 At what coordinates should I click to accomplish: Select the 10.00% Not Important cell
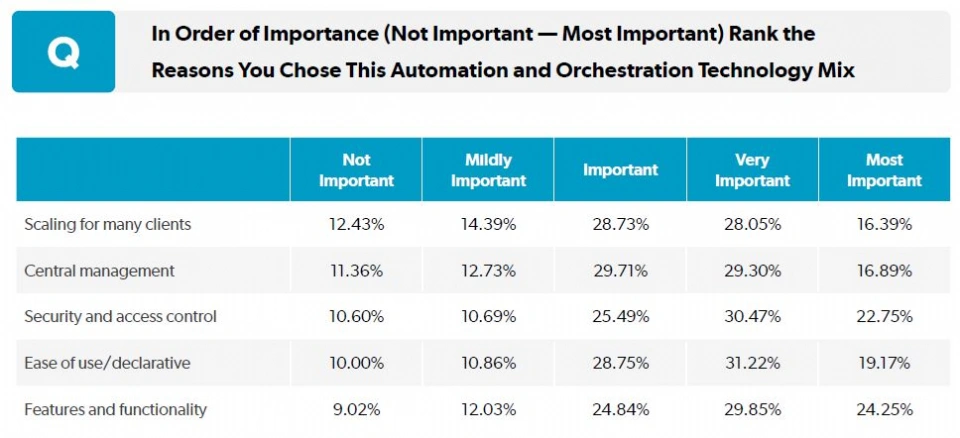pos(356,363)
